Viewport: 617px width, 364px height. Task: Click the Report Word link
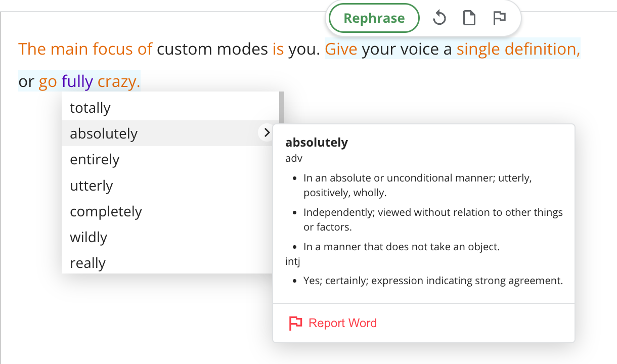click(342, 323)
